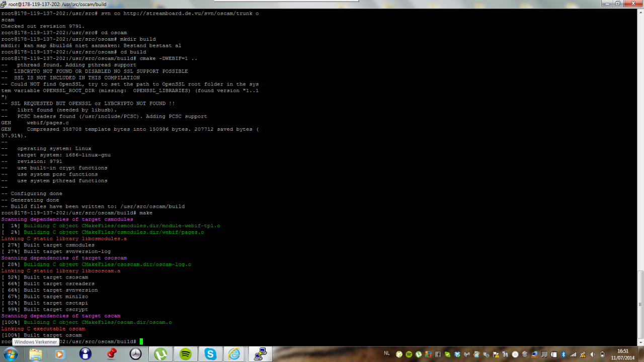
Task: Open the clock application on taskbar
Action: (x=135, y=354)
